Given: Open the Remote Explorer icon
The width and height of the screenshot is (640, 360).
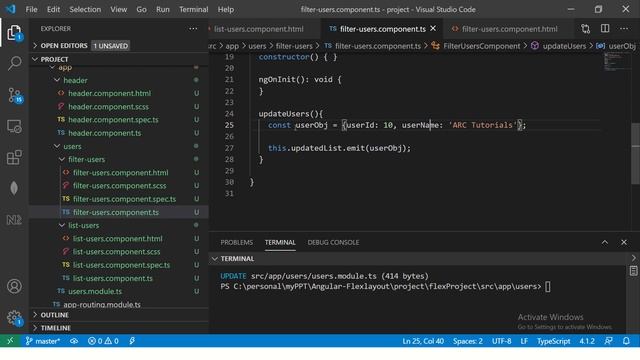Looking at the screenshot, I should [14, 127].
